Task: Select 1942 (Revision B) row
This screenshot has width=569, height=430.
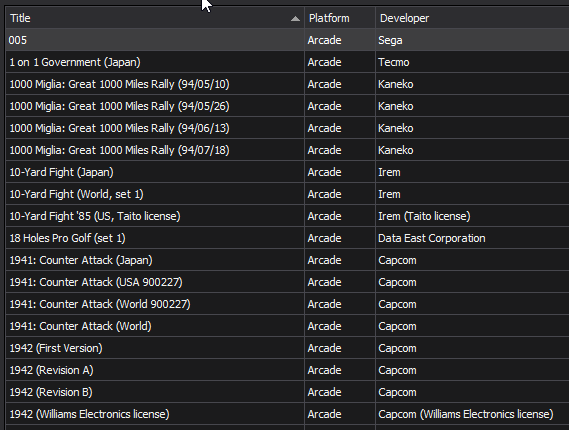Action: click(287, 392)
